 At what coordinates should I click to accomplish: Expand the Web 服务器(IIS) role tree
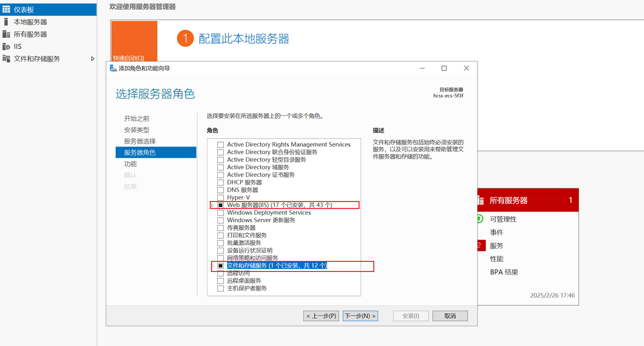tap(213, 205)
